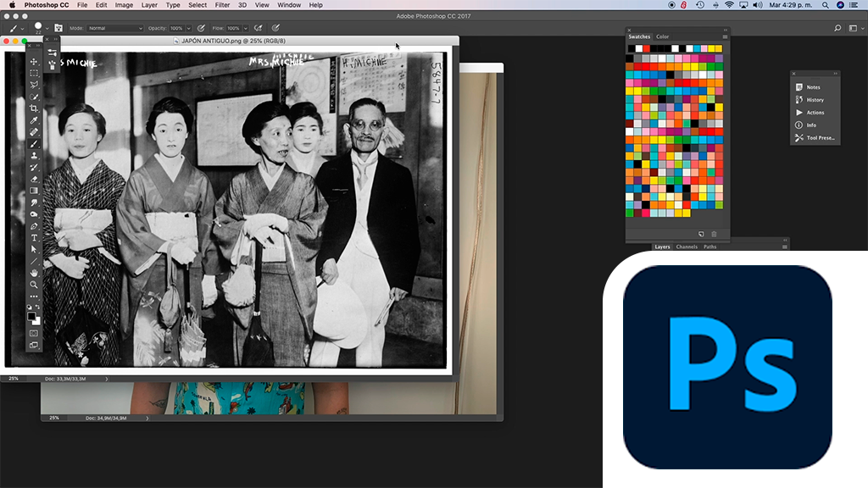This screenshot has width=868, height=488.
Task: Select the Crop tool
Action: pyautogui.click(x=34, y=108)
